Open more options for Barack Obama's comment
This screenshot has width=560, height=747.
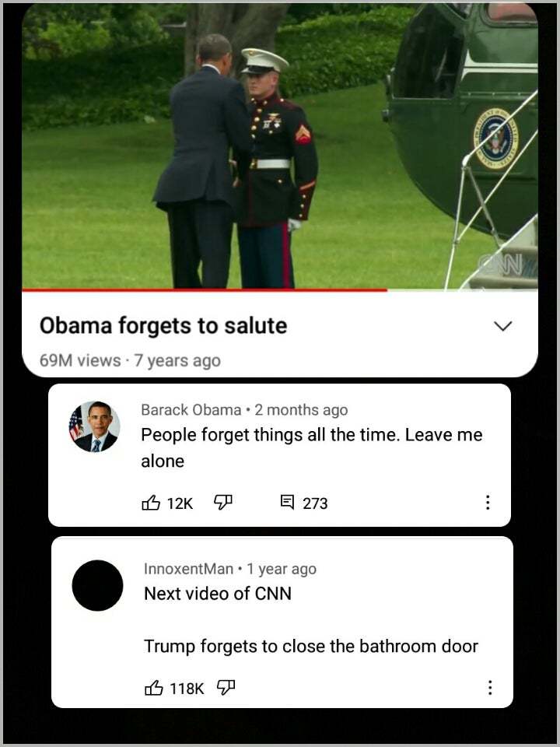pyautogui.click(x=487, y=502)
